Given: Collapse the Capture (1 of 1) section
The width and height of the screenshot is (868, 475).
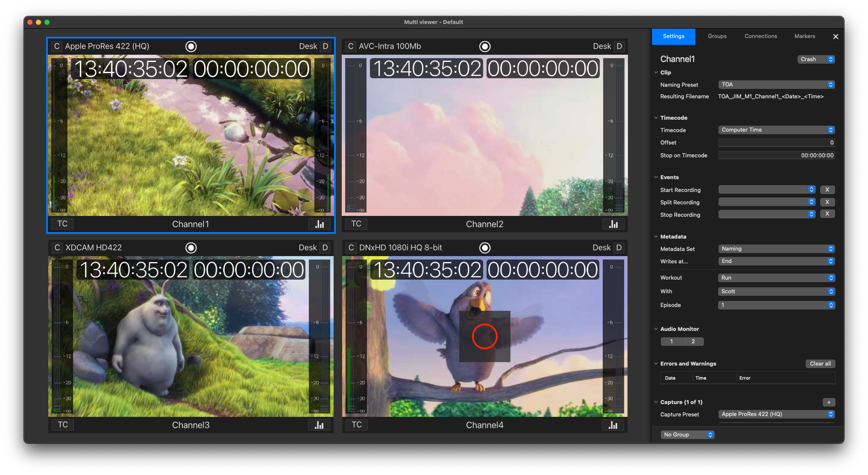Looking at the screenshot, I should point(656,402).
